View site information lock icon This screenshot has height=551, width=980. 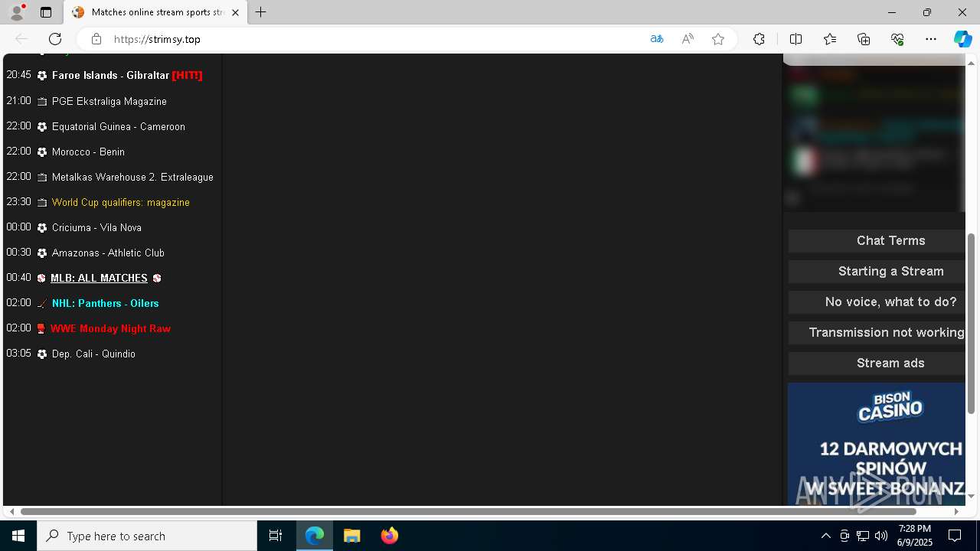tap(96, 39)
